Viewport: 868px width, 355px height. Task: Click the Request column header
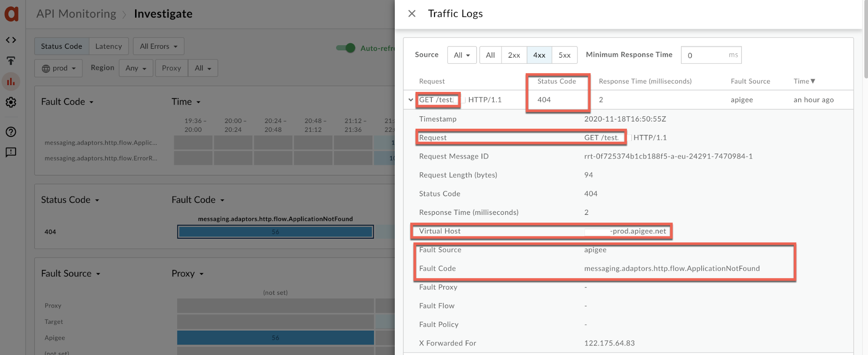click(432, 81)
